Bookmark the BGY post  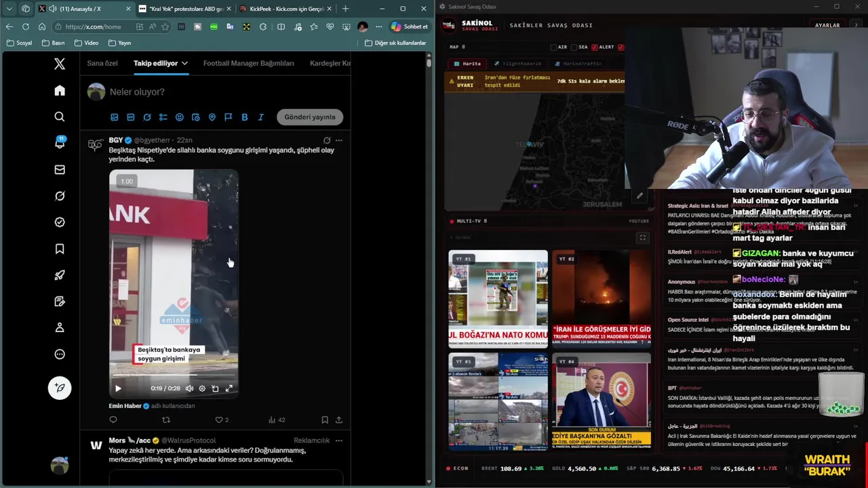coord(325,420)
